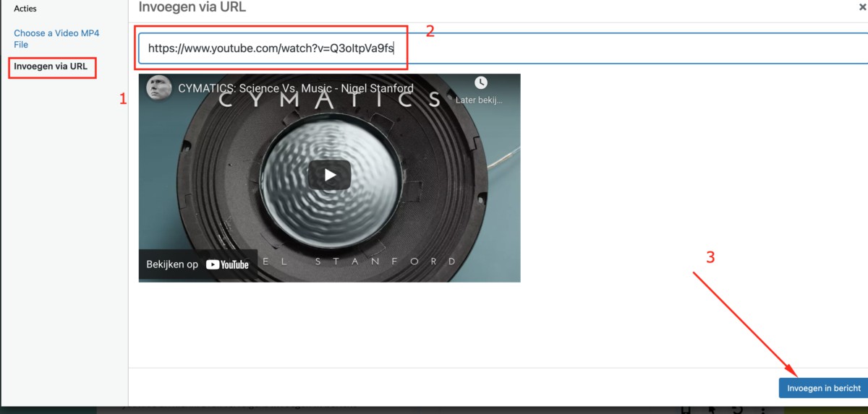Click the Acties sidebar heading
The image size is (868, 414).
point(25,9)
